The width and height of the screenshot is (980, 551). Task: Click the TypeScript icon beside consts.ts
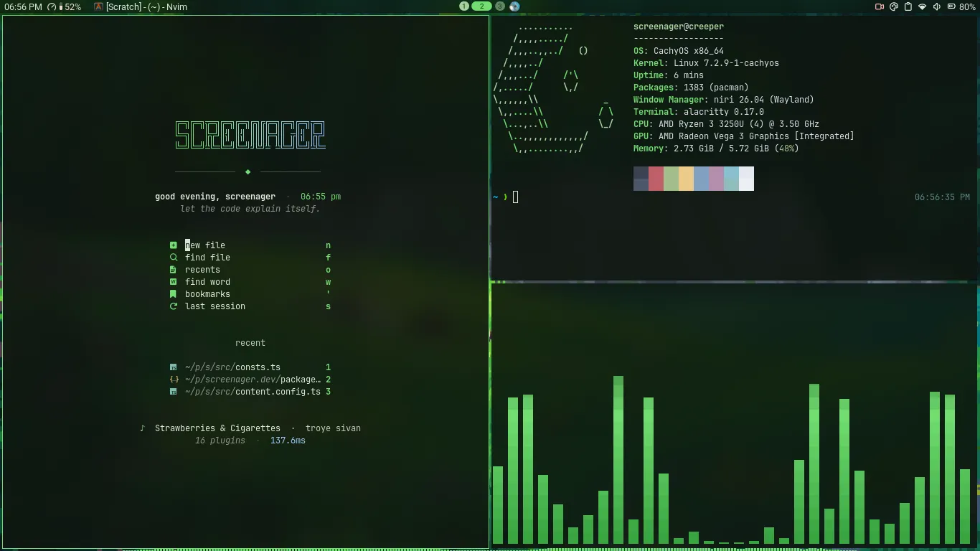coord(173,367)
